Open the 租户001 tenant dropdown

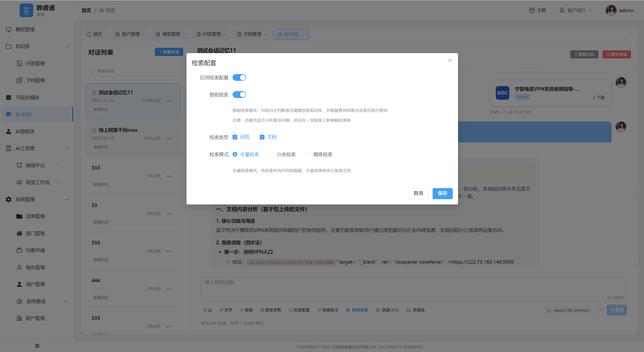(576, 10)
